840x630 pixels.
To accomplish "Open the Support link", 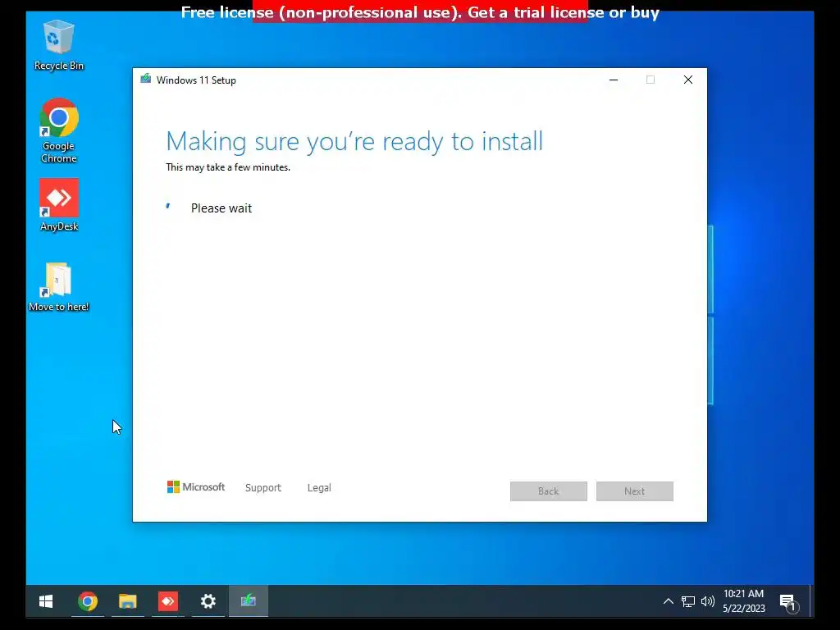I will [263, 487].
